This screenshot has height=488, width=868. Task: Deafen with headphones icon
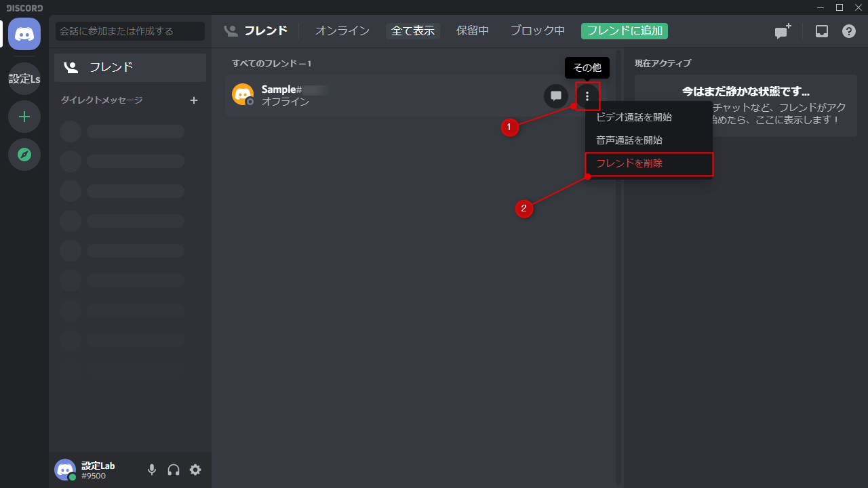[x=174, y=470]
